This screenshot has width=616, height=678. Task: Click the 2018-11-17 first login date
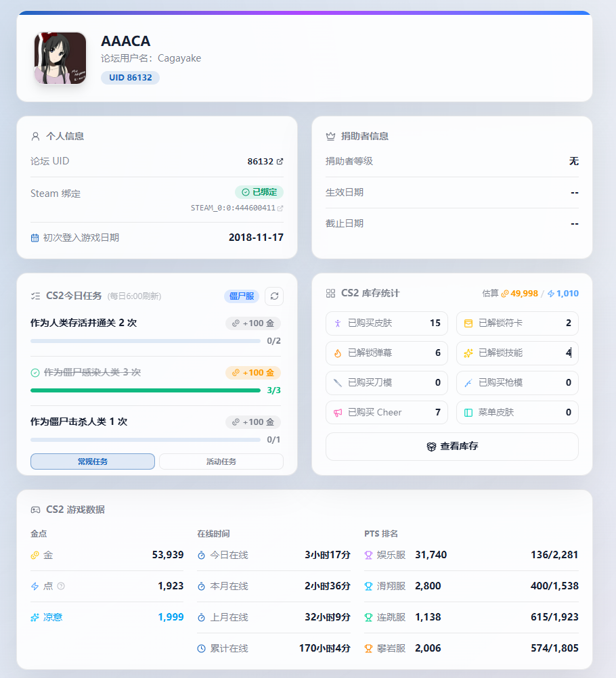[x=256, y=238]
